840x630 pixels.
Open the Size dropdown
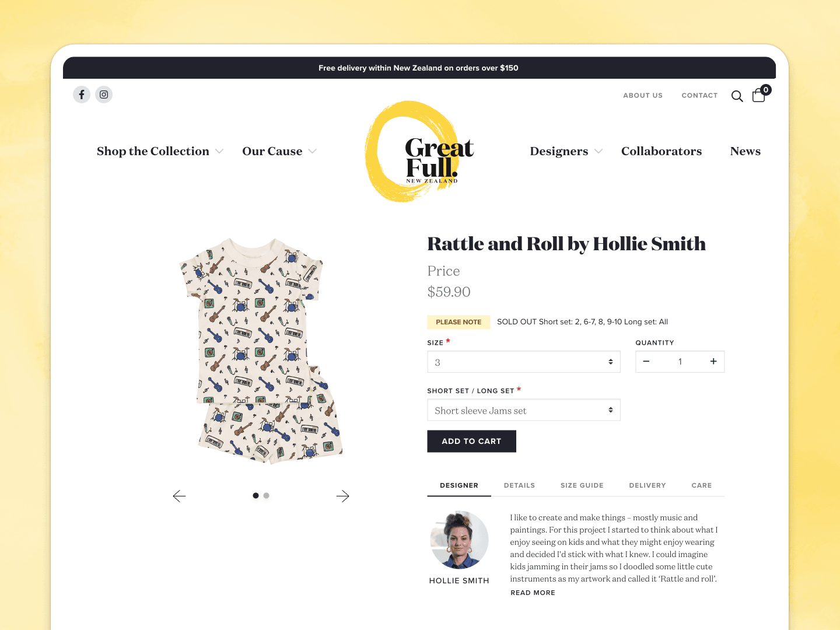524,362
